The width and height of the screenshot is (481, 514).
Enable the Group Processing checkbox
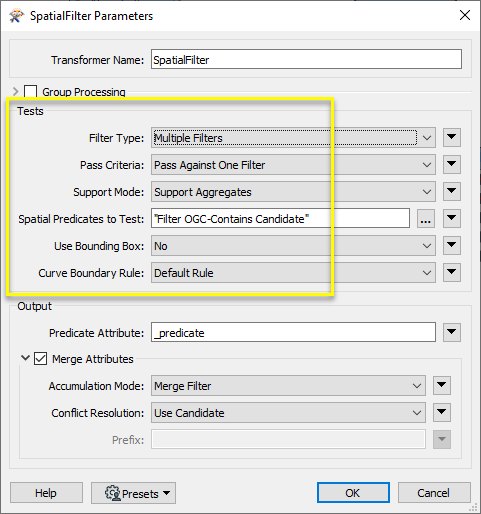[x=31, y=91]
